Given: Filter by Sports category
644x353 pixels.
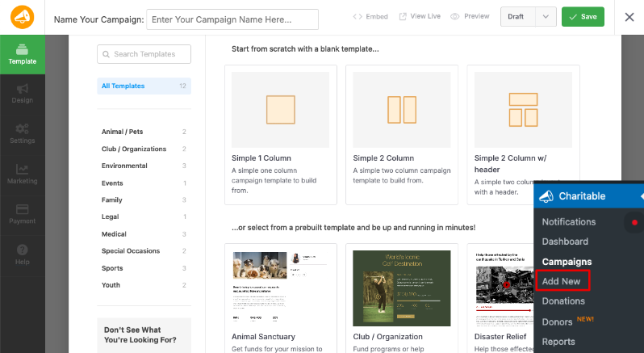Looking at the screenshot, I should tap(144, 268).
